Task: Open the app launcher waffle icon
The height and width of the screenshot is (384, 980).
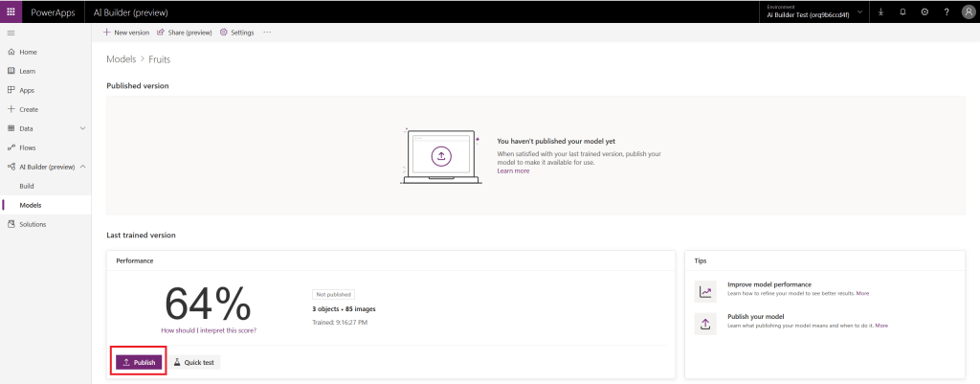Action: pos(11,11)
